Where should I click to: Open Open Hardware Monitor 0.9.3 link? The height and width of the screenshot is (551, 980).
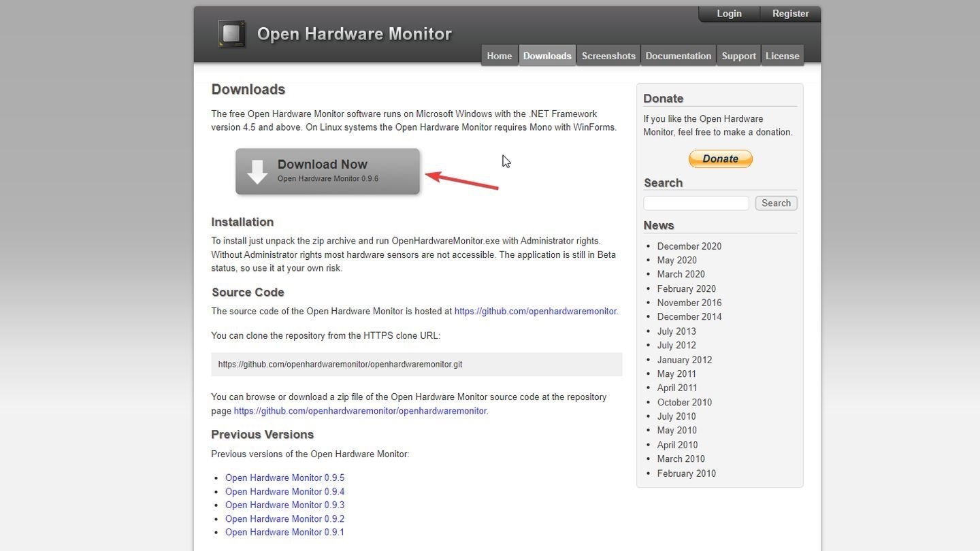click(x=284, y=505)
